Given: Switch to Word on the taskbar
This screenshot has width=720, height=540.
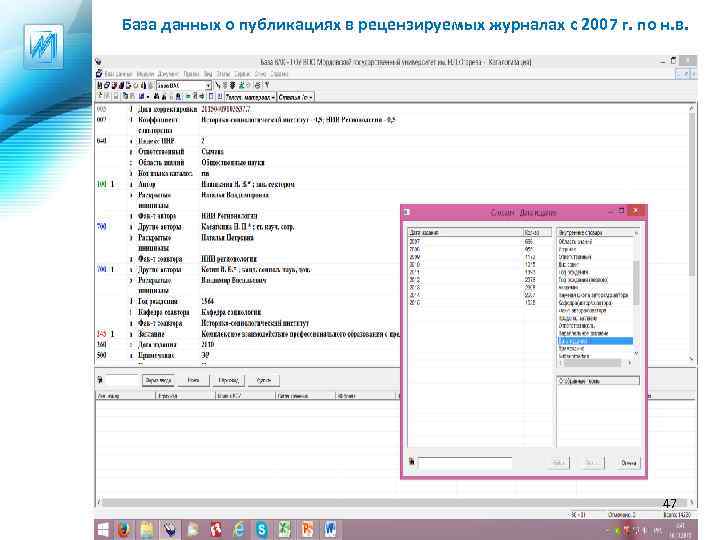Looking at the screenshot, I should [330, 530].
